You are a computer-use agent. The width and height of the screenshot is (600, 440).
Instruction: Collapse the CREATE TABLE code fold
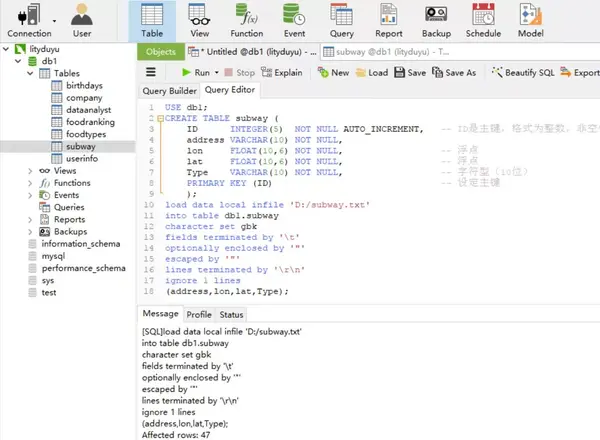pyautogui.click(x=161, y=118)
